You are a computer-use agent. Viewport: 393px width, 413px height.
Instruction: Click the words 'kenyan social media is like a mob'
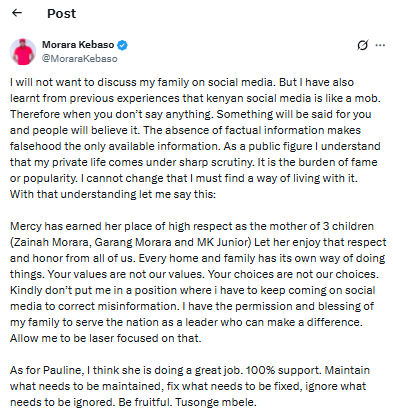coord(293,98)
